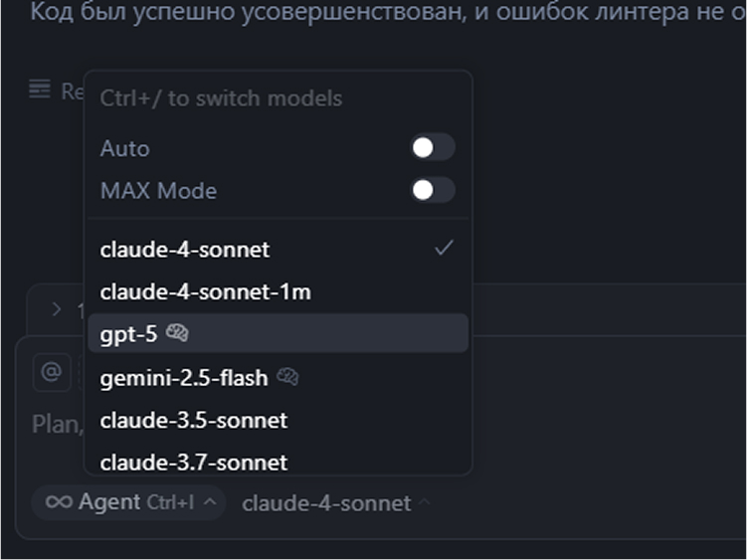Click the checkmark beside claude-4-sonnet
This screenshot has width=747, height=560.
444,248
